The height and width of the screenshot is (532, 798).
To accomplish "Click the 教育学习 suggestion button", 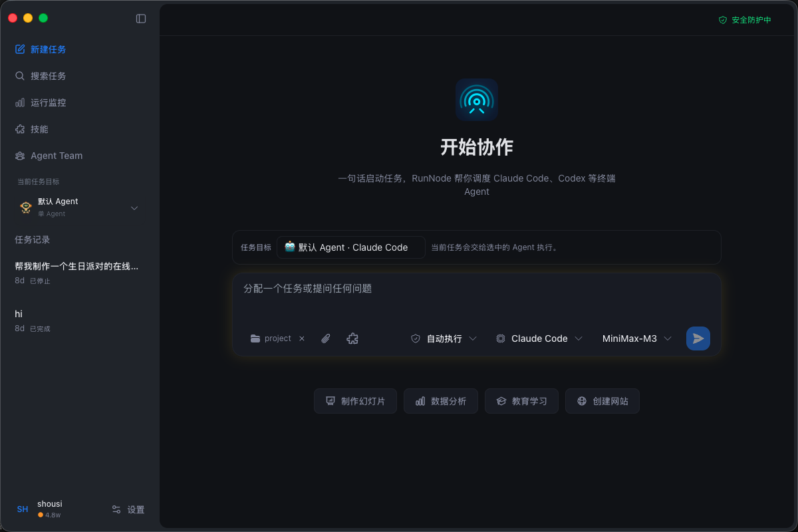I will 521,401.
